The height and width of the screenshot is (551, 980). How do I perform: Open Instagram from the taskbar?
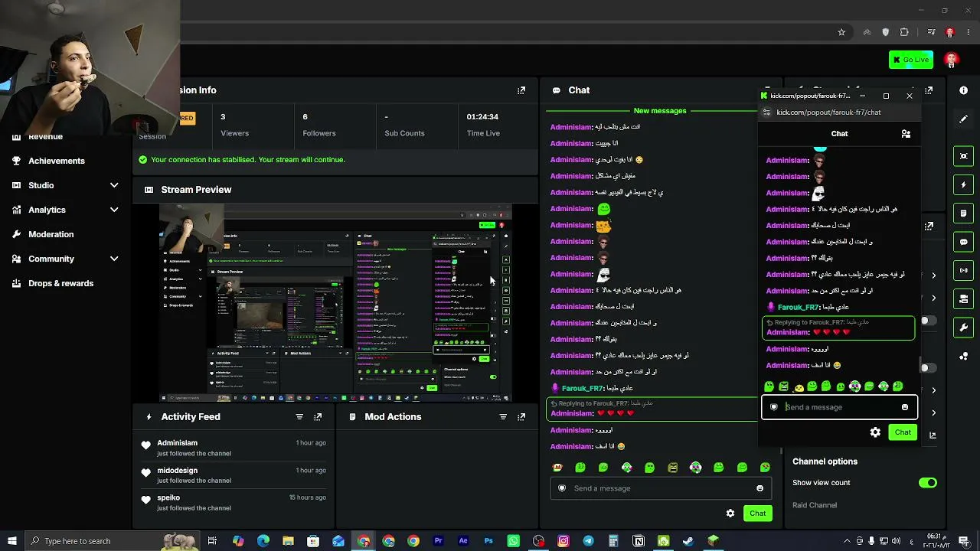point(563,541)
